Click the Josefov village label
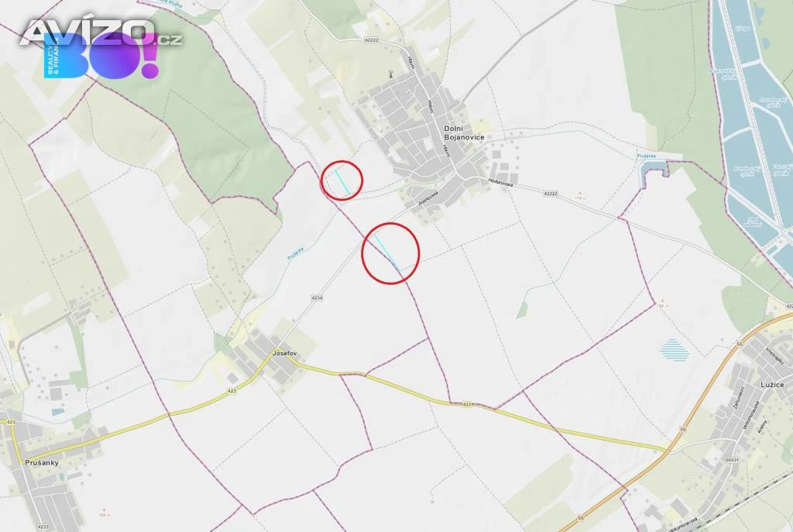This screenshot has width=793, height=532. [x=285, y=353]
